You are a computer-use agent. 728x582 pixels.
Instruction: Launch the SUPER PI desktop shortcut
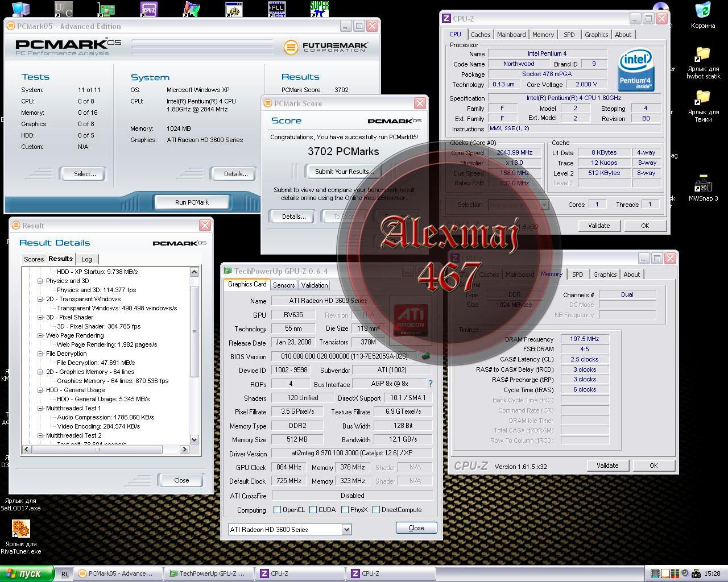tap(320, 8)
